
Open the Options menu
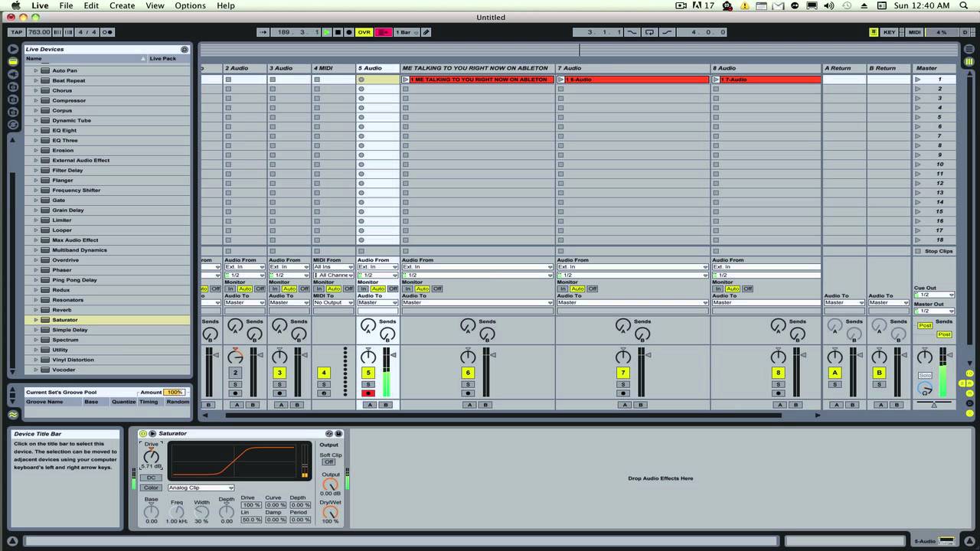(190, 5)
